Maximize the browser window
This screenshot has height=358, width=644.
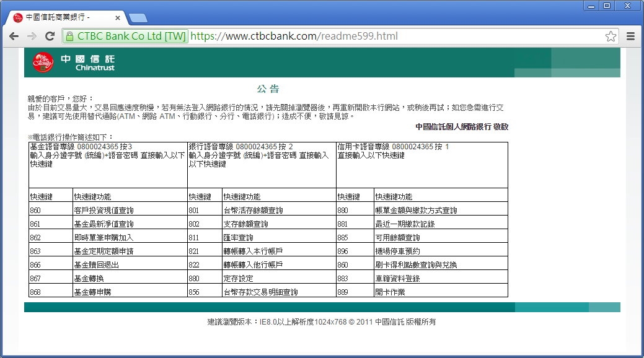607,6
